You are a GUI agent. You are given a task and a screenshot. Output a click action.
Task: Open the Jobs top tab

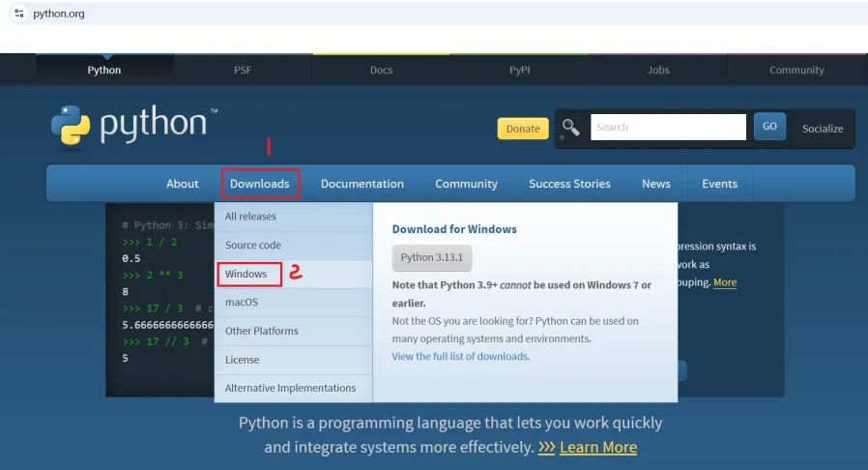(x=658, y=70)
